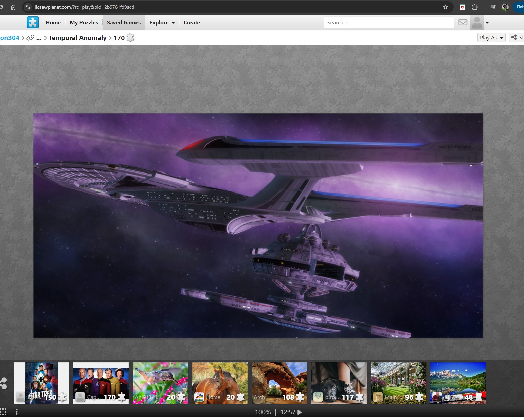This screenshot has width=524, height=420.
Task: Click the completed starship puzzle image
Action: click(258, 225)
